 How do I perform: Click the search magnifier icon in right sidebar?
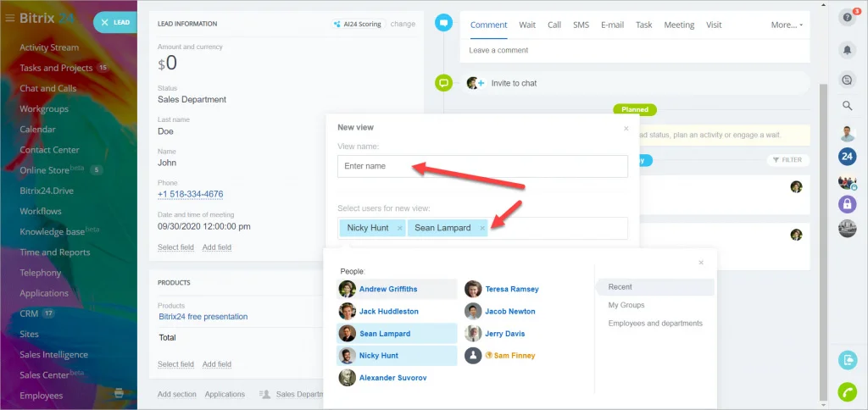click(847, 105)
